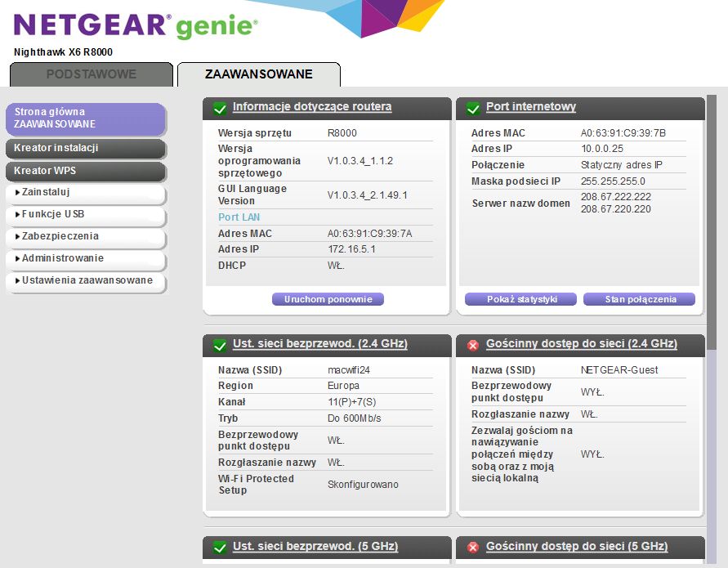
Task: Click firmware version V1.0.3.4_1.1.2 value
Action: 360,161
